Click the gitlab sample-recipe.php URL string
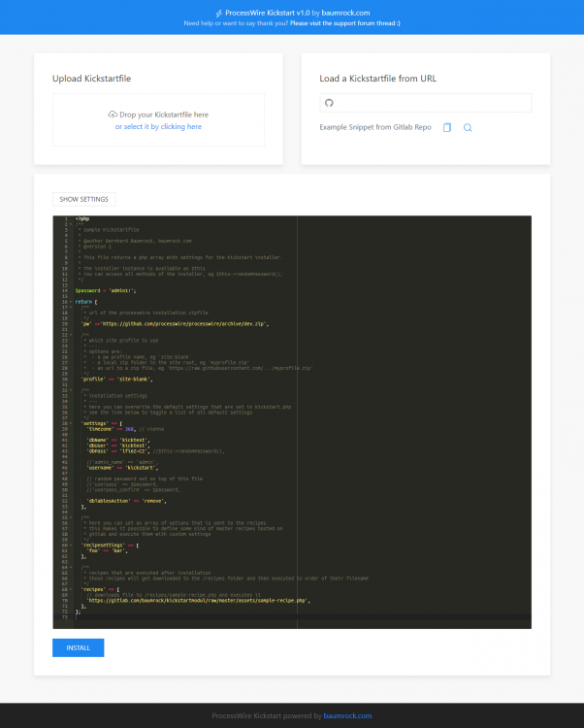 coord(198,600)
